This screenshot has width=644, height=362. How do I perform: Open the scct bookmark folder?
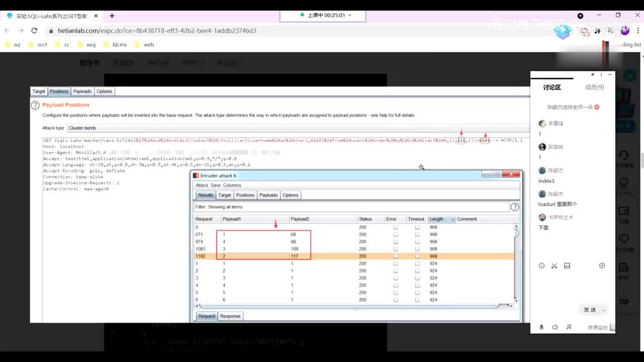(x=38, y=45)
